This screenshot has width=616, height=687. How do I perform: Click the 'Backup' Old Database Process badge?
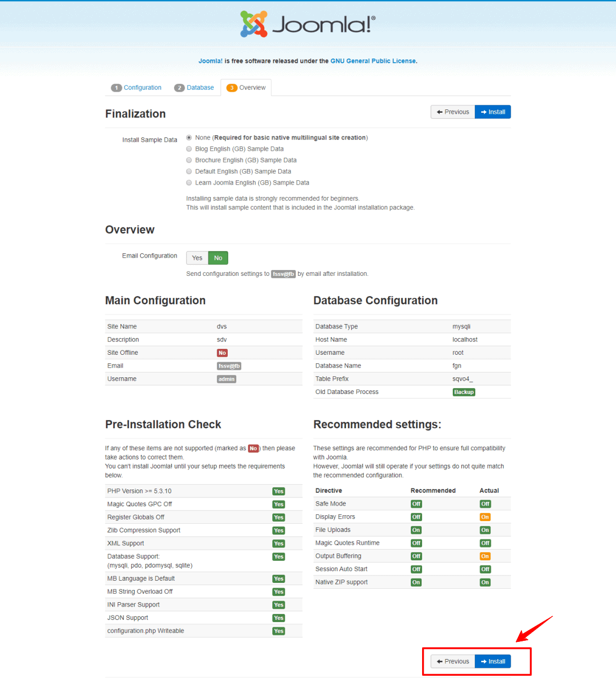[x=464, y=392]
